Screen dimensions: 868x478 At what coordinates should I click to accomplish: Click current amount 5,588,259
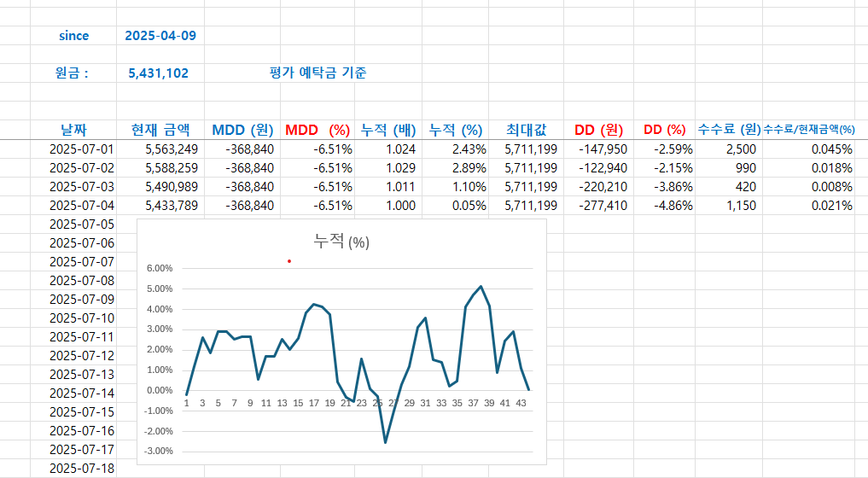(x=160, y=168)
